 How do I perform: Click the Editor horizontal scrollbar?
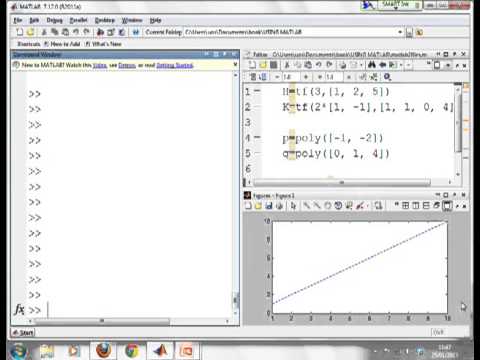click(x=342, y=182)
